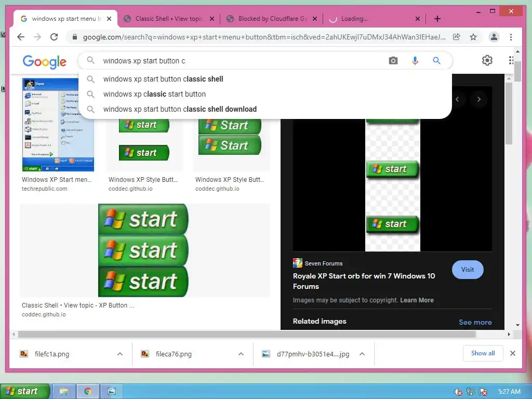Switch to the Loading tab
532x399 pixels.
pyautogui.click(x=375, y=19)
